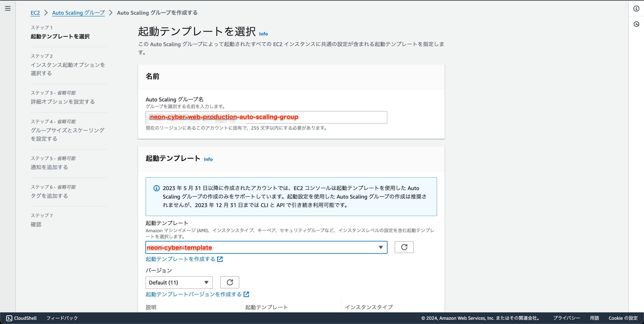Click the external link icon beside 起動テンプレートバージョンを作成する
Viewport: 644px width, 324px height.
coord(246,294)
